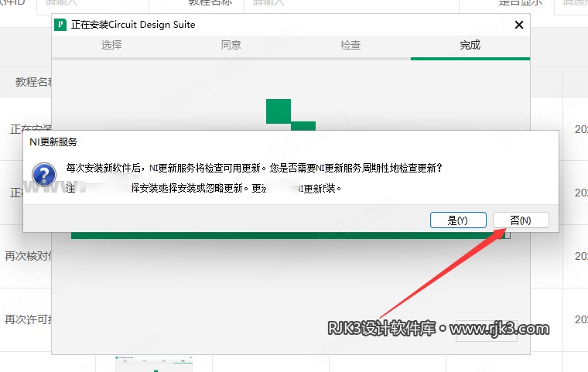Click the 再次许可 row in background table

pyautogui.click(x=28, y=319)
